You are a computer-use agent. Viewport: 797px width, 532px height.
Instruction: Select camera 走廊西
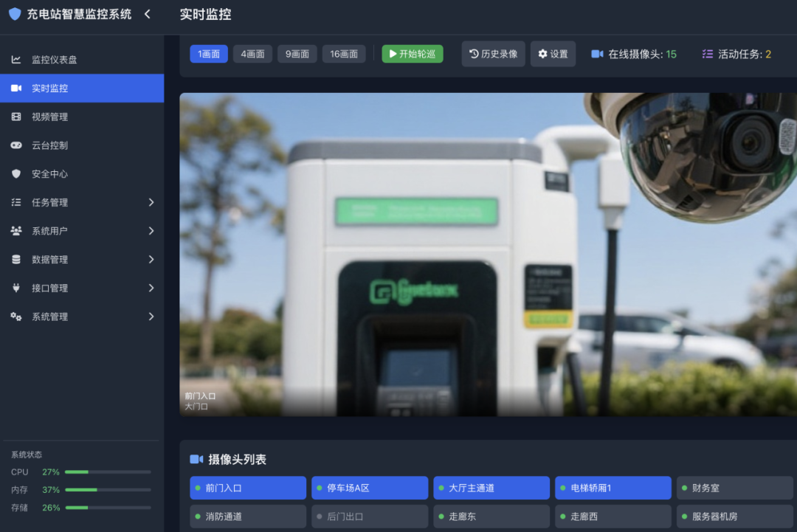pos(613,517)
